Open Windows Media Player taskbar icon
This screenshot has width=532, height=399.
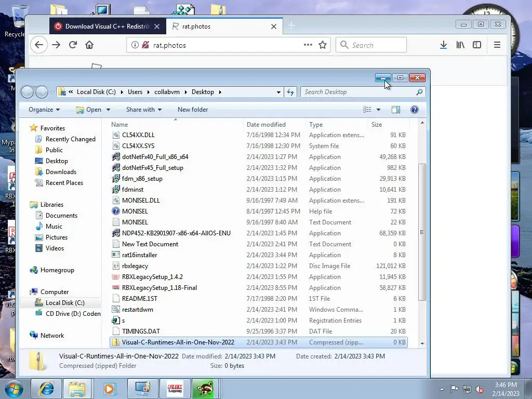[x=109, y=389]
